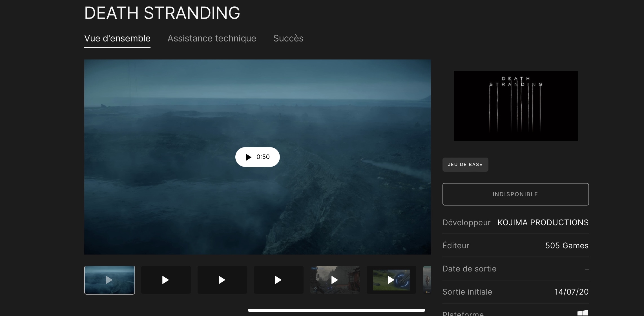This screenshot has height=316, width=644.
Task: Click the Death Stranding logo image
Action: click(515, 106)
